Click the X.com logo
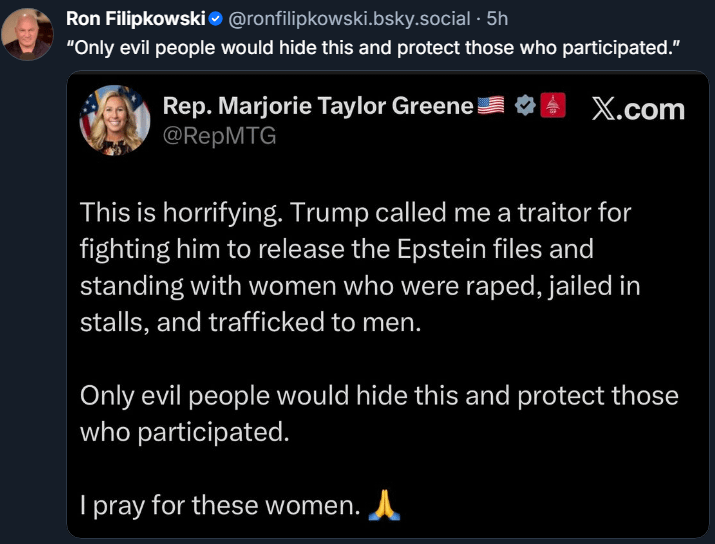This screenshot has width=715, height=544. 637,110
